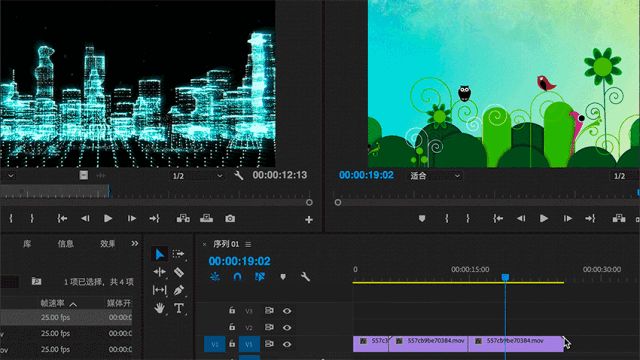Step forward one frame in Program monitor
The width and height of the screenshot is (640, 360).
tap(567, 219)
